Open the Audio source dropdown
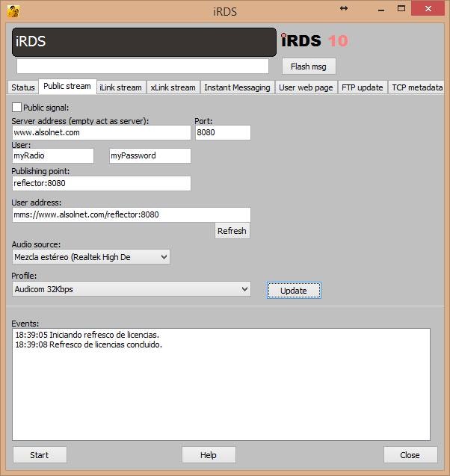This screenshot has height=476, width=450. coord(91,257)
